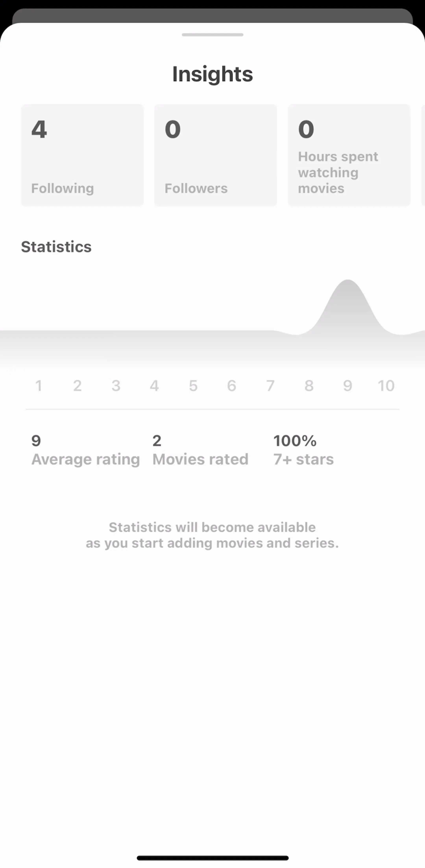
Task: Open the Following card showing 4
Action: 82,155
